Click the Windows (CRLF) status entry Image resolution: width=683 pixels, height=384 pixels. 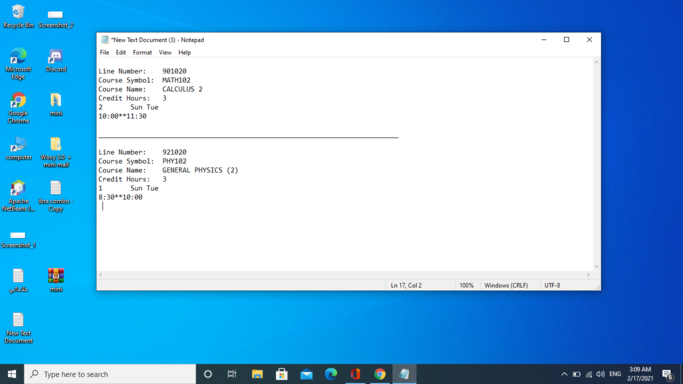(x=506, y=285)
